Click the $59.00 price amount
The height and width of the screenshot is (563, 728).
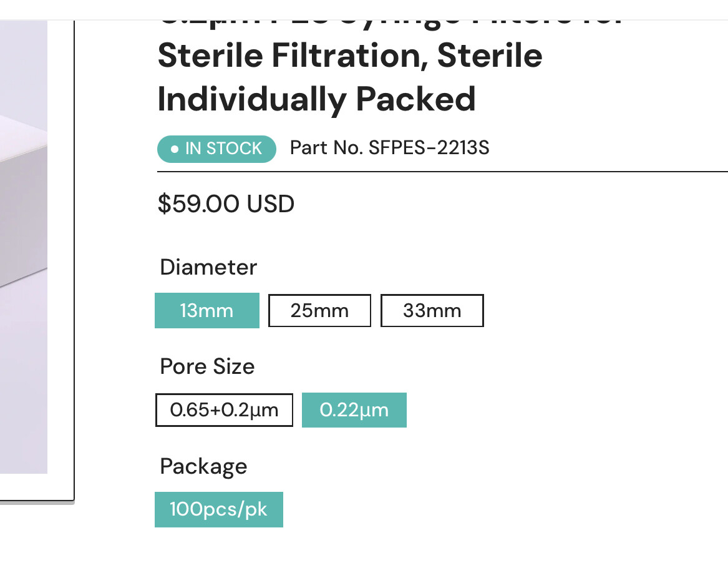point(199,204)
